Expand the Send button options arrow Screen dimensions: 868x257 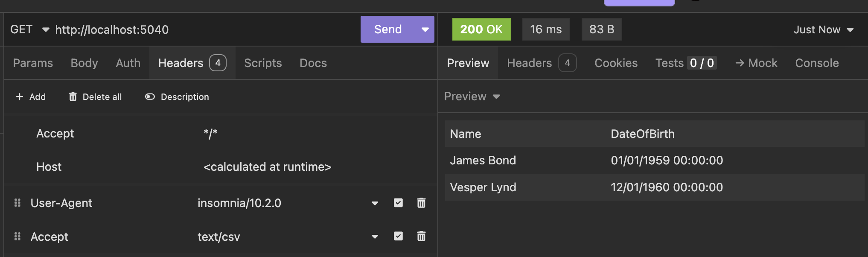tap(425, 29)
